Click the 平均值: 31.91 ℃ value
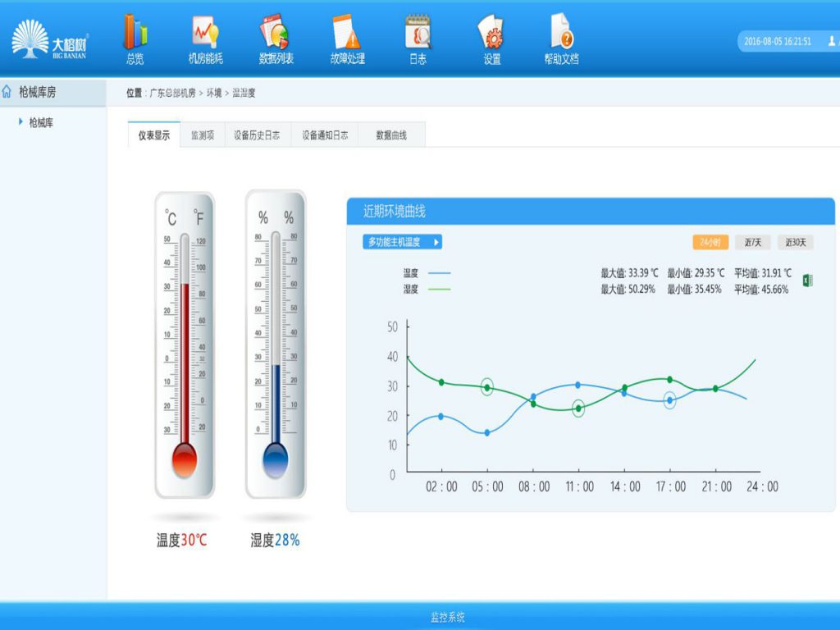This screenshot has width=840, height=630. point(763,273)
